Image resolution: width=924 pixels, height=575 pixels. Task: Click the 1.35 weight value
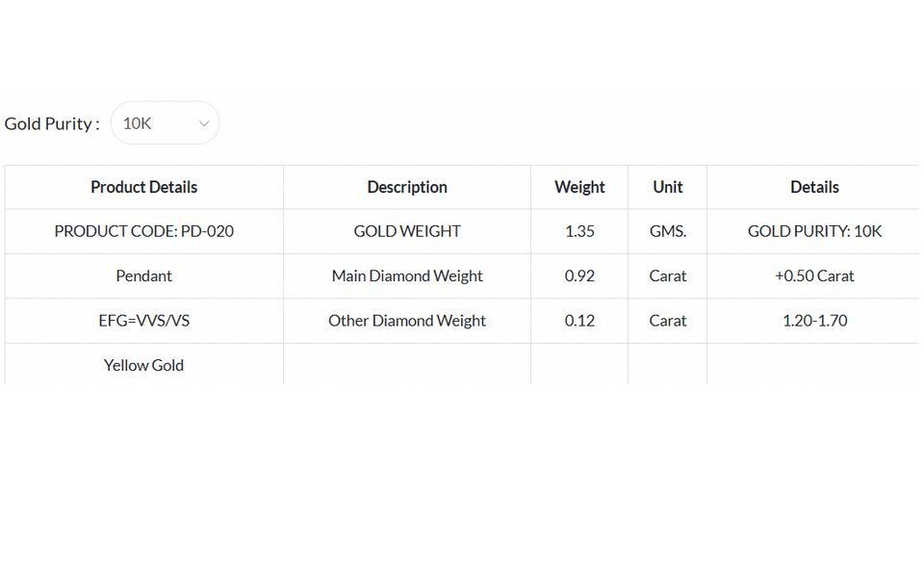pos(579,231)
